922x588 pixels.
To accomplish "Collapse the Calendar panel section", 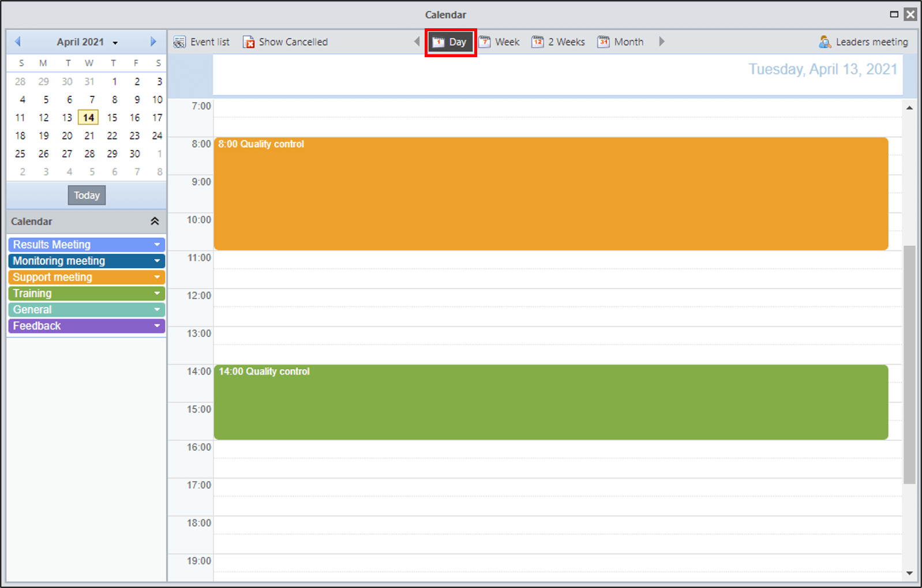I will point(155,221).
